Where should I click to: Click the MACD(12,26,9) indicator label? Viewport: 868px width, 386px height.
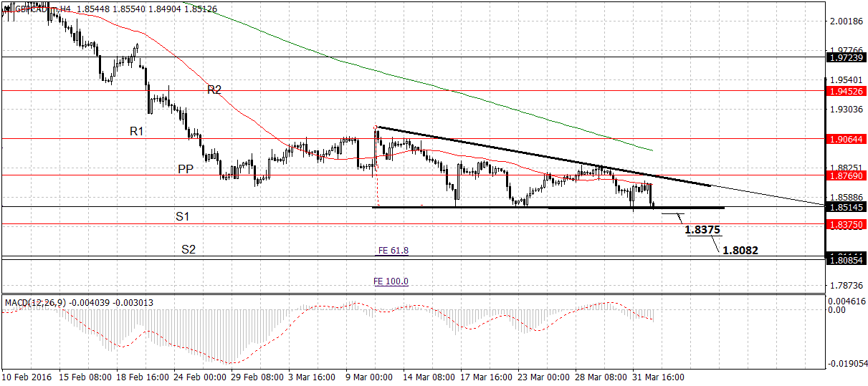click(x=36, y=303)
